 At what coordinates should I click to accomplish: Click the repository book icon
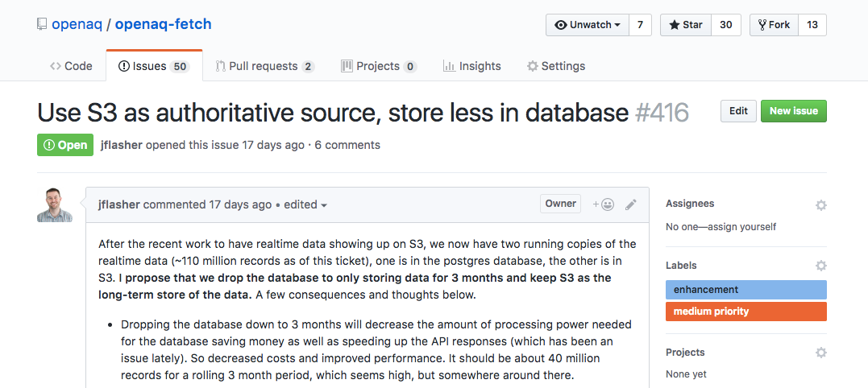coord(42,25)
